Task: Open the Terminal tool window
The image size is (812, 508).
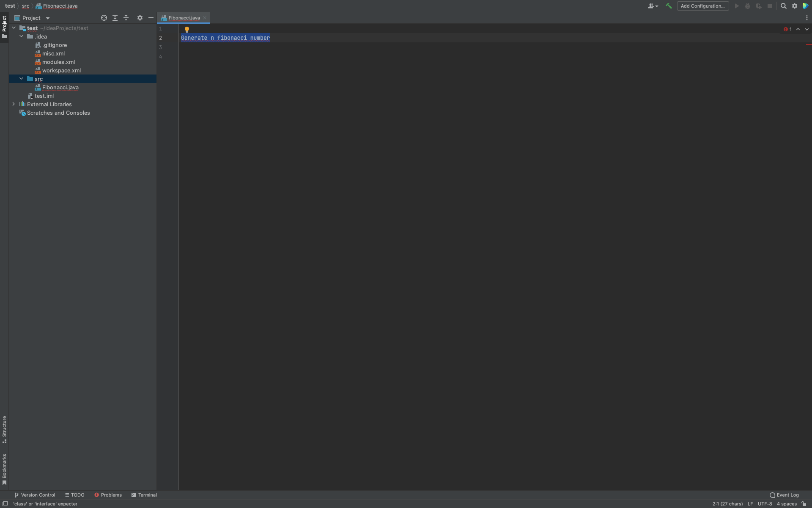Action: [144, 495]
